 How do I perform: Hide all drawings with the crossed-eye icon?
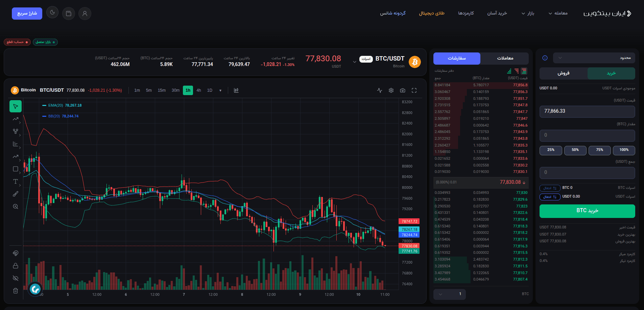coord(16,278)
